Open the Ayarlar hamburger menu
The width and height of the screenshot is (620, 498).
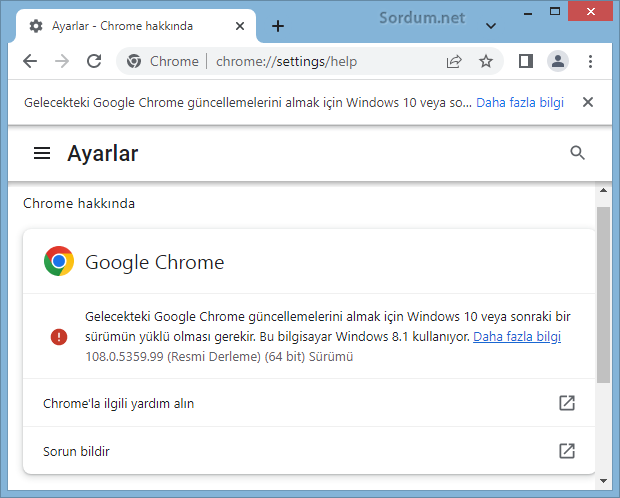42,153
